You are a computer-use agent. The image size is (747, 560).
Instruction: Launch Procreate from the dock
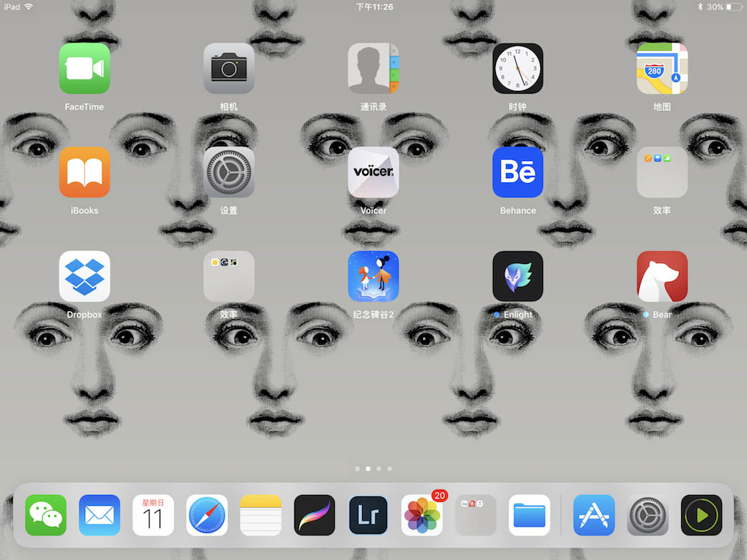click(x=314, y=515)
